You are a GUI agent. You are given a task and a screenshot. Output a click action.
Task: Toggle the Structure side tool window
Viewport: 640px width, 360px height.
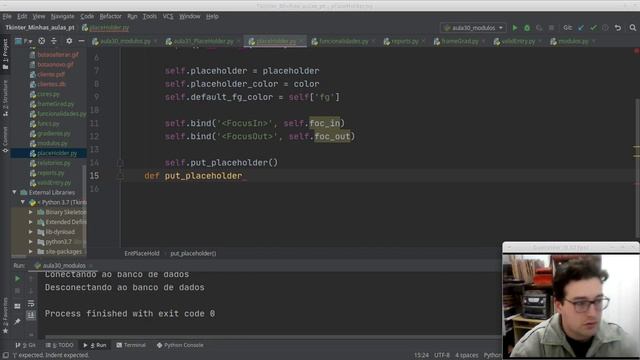pos(5,98)
